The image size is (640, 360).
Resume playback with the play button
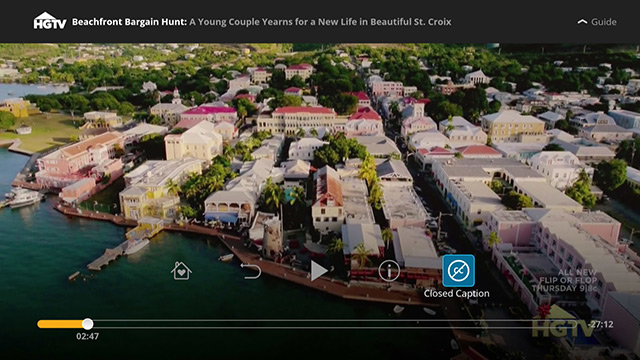tap(319, 271)
